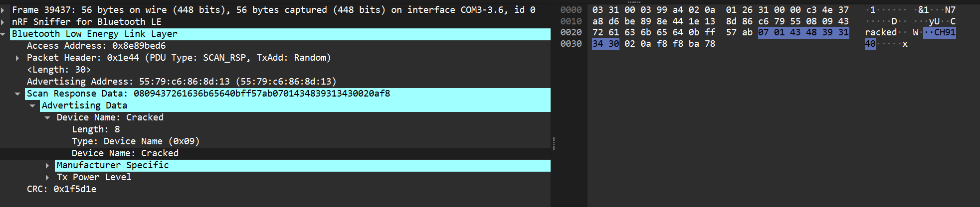This screenshot has height=207, width=980.
Task: Collapse the Device Name: Cracked node
Action: [x=47, y=117]
